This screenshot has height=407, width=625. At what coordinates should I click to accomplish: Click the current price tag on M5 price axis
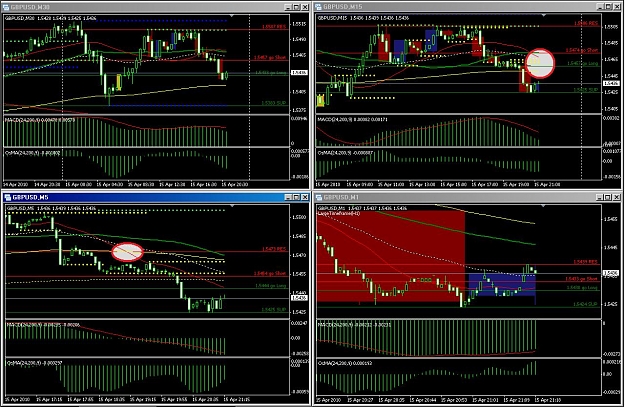pos(299,298)
